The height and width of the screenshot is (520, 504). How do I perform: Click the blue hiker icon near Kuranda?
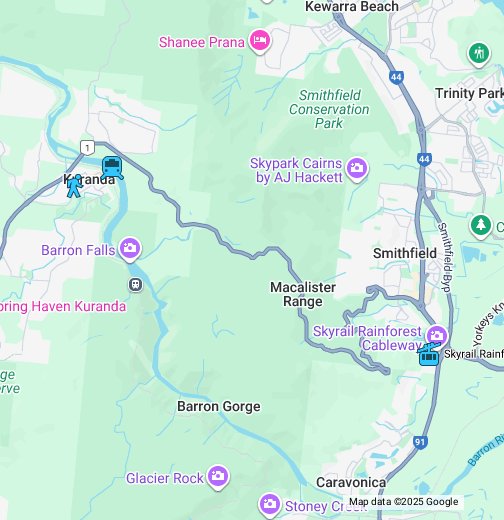click(75, 186)
